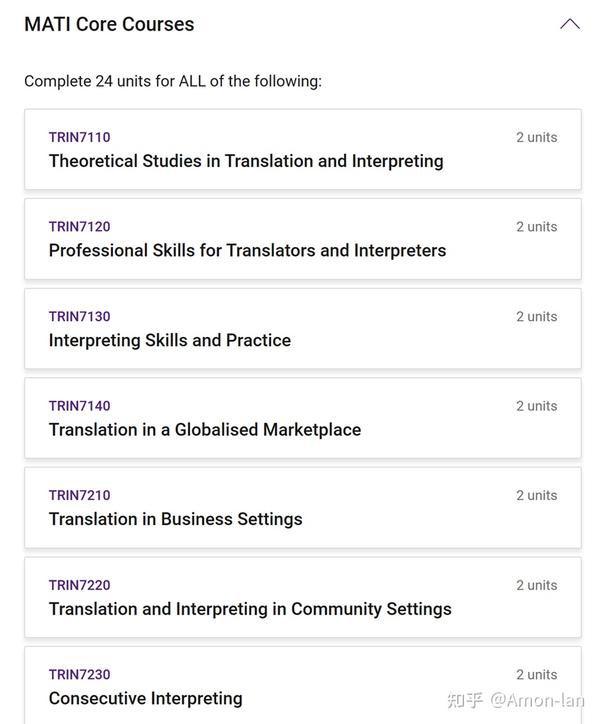This screenshot has width=600, height=724.
Task: Select the Consecutive Interpreting course
Action: coord(145,699)
